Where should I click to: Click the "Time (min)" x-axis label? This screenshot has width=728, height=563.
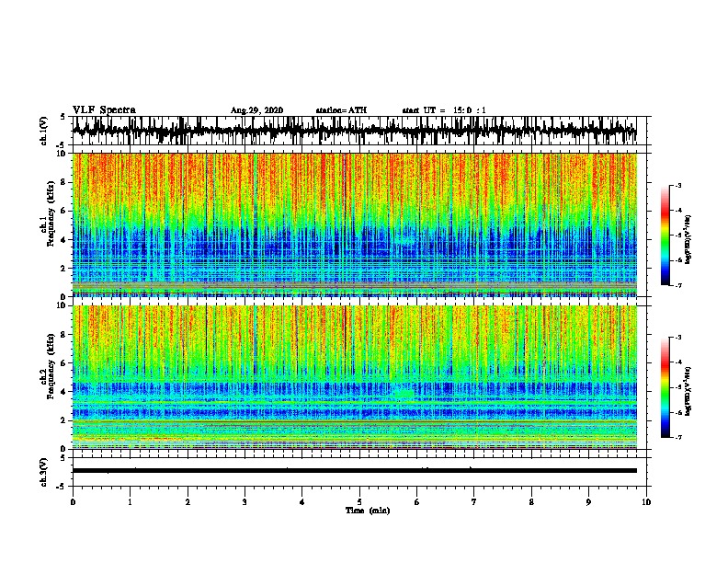tap(368, 511)
